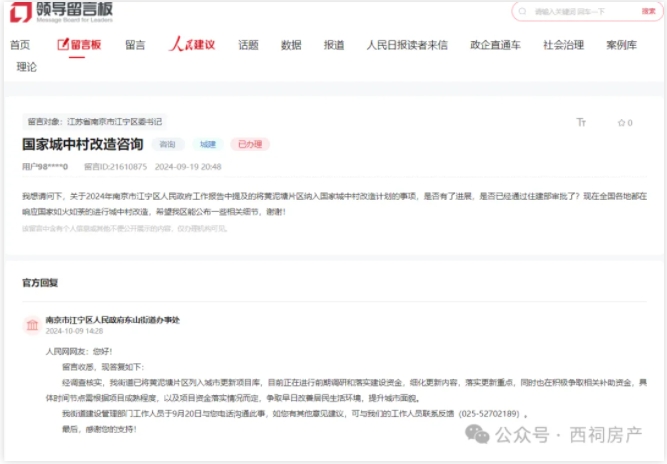Click the 咨询 category tag
The image size is (667, 464).
tap(167, 145)
